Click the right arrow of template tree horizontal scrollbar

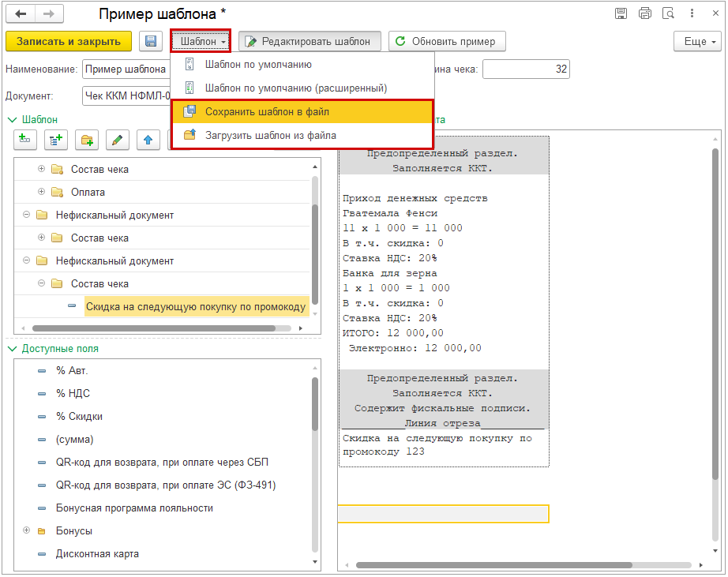click(300, 328)
